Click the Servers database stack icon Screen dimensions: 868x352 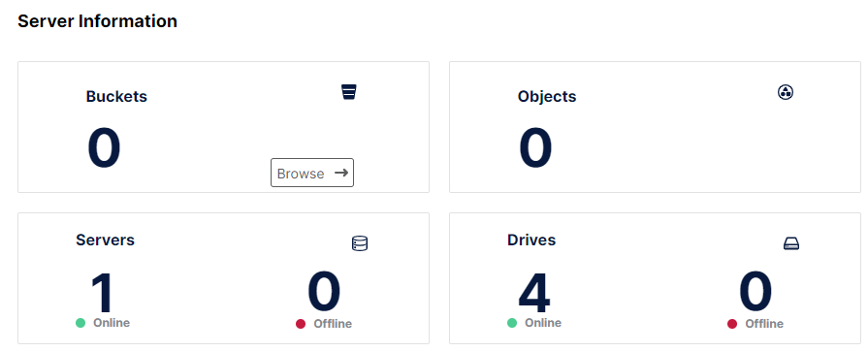coord(360,243)
